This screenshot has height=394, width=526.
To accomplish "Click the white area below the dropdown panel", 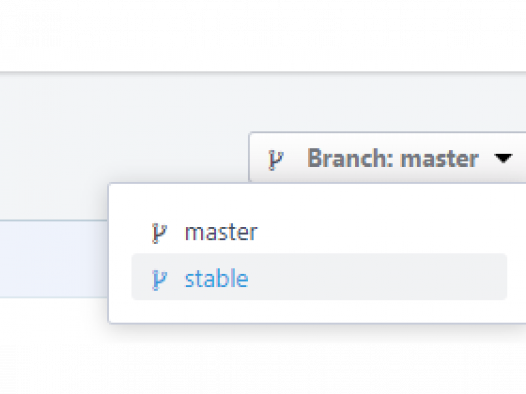I will (x=263, y=359).
